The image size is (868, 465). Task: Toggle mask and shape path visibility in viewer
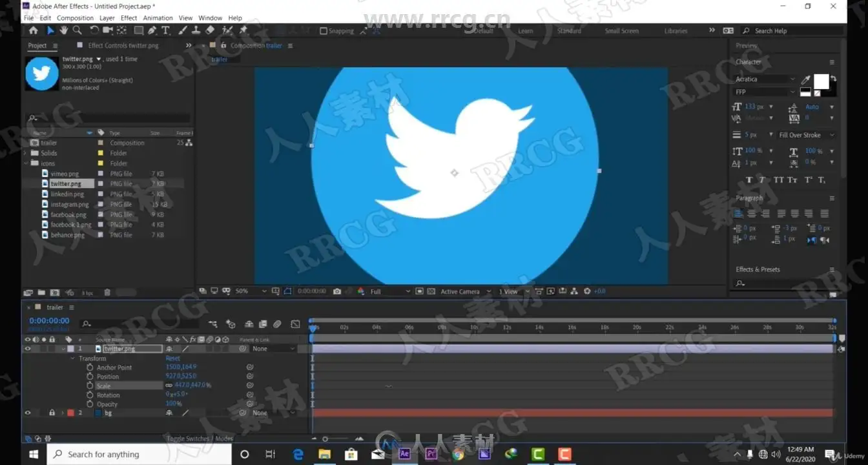coord(288,291)
